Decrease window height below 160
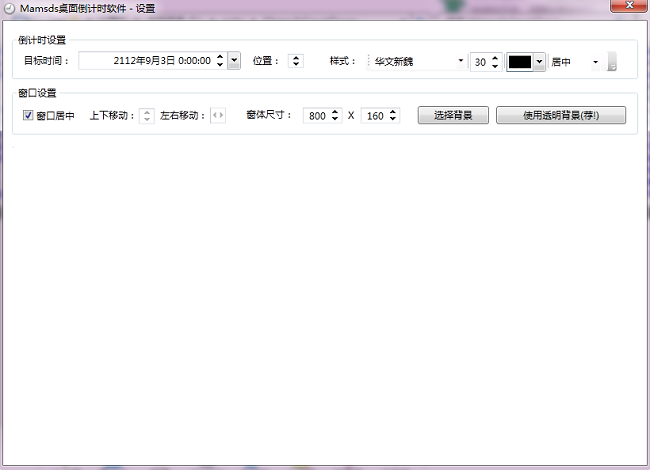This screenshot has height=470, width=650. pos(393,119)
